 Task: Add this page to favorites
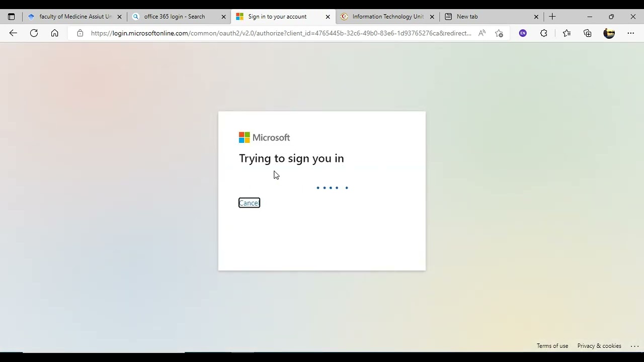pyautogui.click(x=499, y=33)
